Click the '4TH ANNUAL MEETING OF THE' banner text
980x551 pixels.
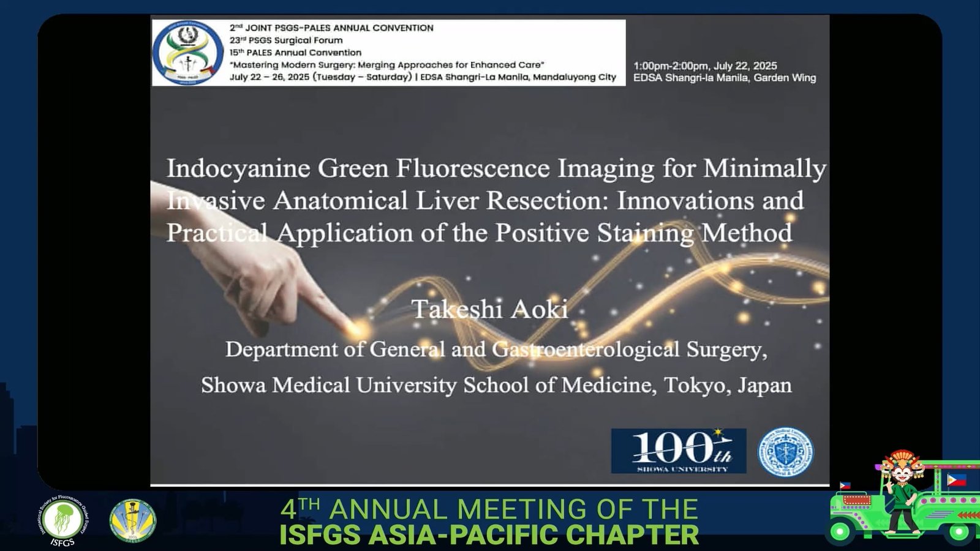click(489, 509)
